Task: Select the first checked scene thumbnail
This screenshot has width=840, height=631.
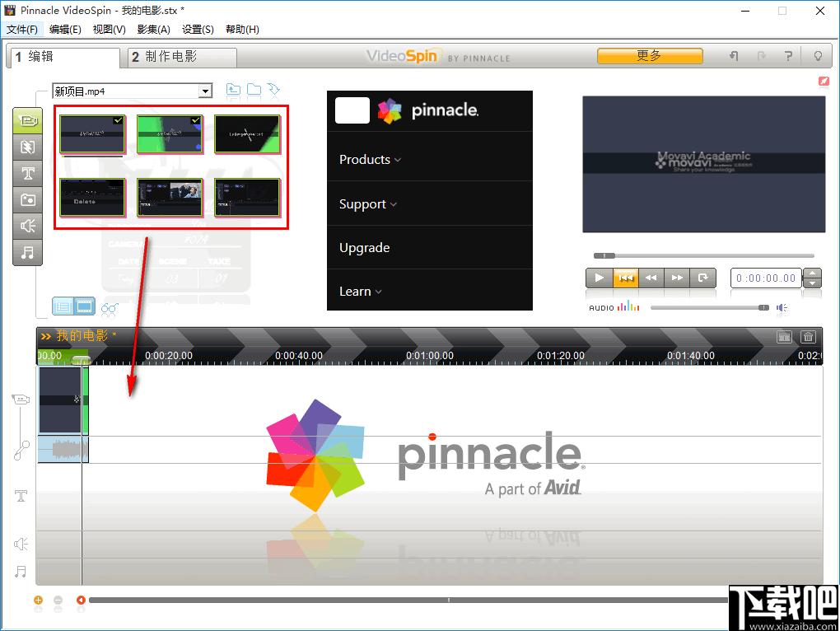Action: click(x=92, y=134)
